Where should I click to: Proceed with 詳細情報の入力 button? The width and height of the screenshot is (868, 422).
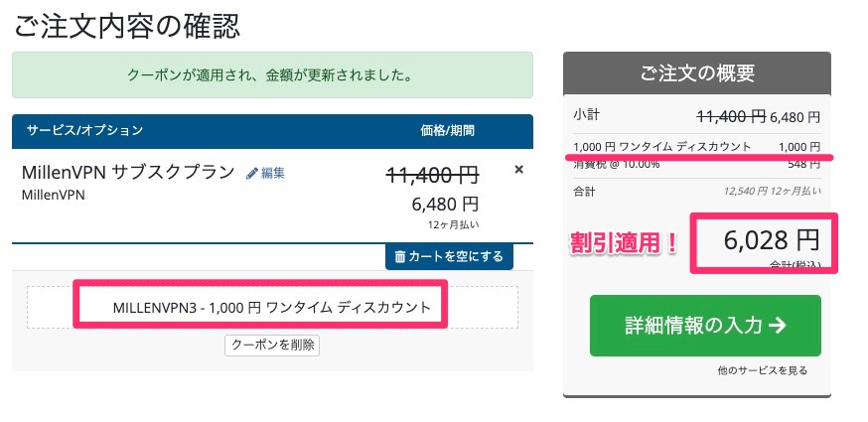click(705, 325)
